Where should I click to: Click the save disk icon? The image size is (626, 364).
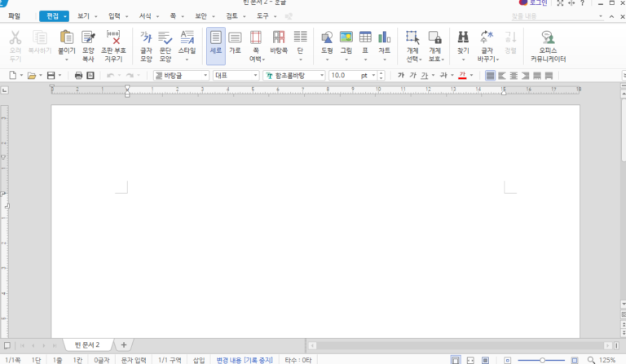point(51,76)
